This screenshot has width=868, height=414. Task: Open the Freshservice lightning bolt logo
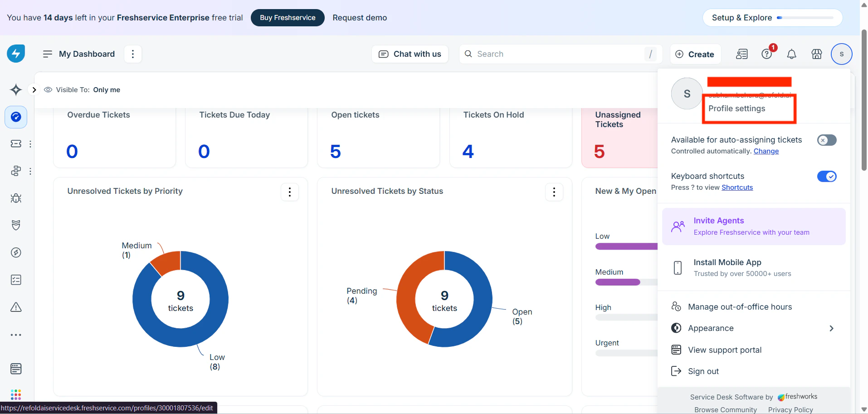[16, 54]
